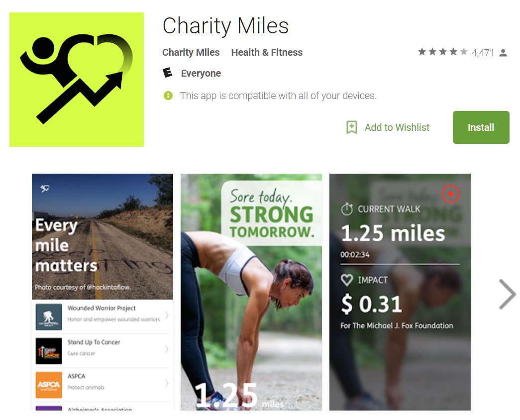Image resolution: width=520 pixels, height=420 pixels.
Task: Open the Charity Miles developer link
Action: pos(191,52)
